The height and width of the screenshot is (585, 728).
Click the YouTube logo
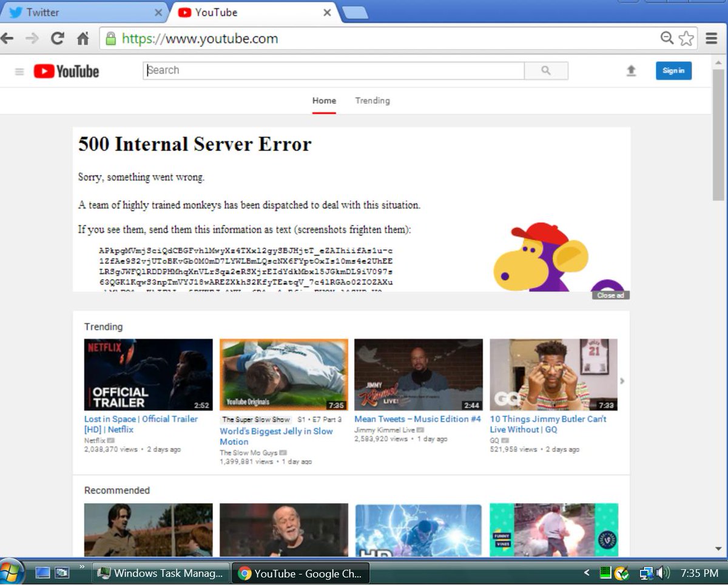click(x=66, y=72)
